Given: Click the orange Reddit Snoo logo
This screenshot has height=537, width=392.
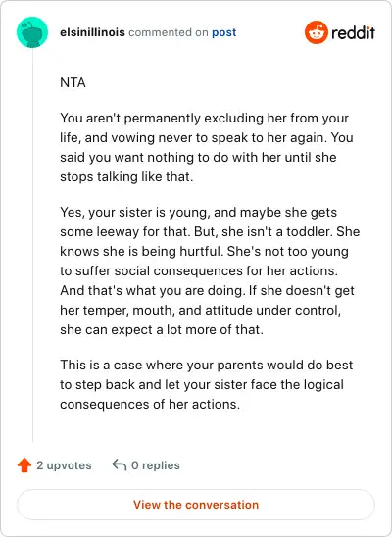Looking at the screenshot, I should coord(316,32).
